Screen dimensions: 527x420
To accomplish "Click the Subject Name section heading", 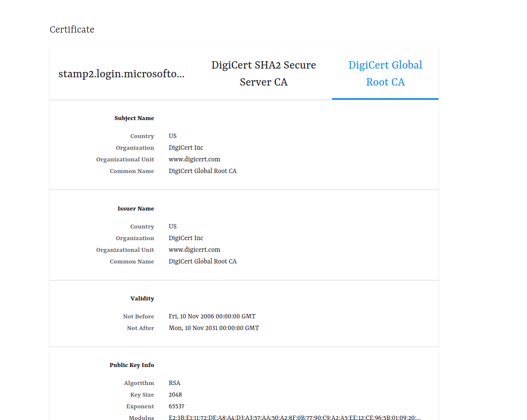I will 134,118.
